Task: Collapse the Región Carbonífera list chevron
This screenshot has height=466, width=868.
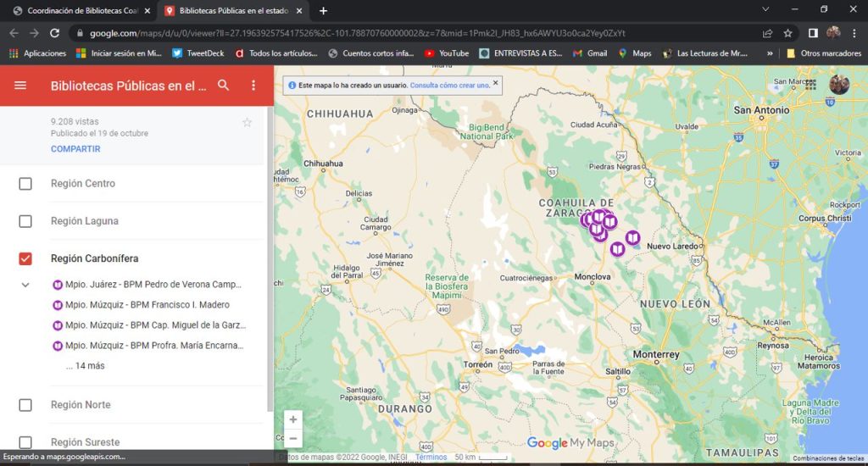Action: coord(25,285)
